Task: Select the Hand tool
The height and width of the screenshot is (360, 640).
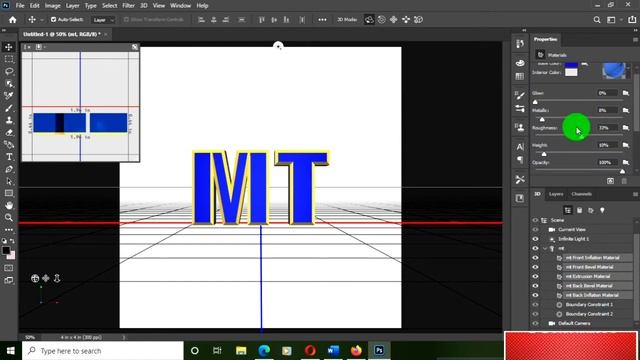Action: (x=9, y=205)
